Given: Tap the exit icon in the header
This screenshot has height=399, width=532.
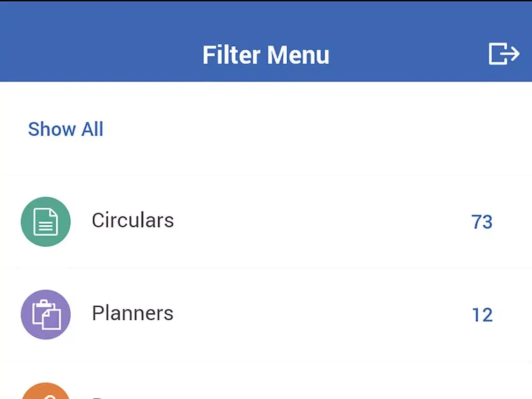Looking at the screenshot, I should point(504,53).
